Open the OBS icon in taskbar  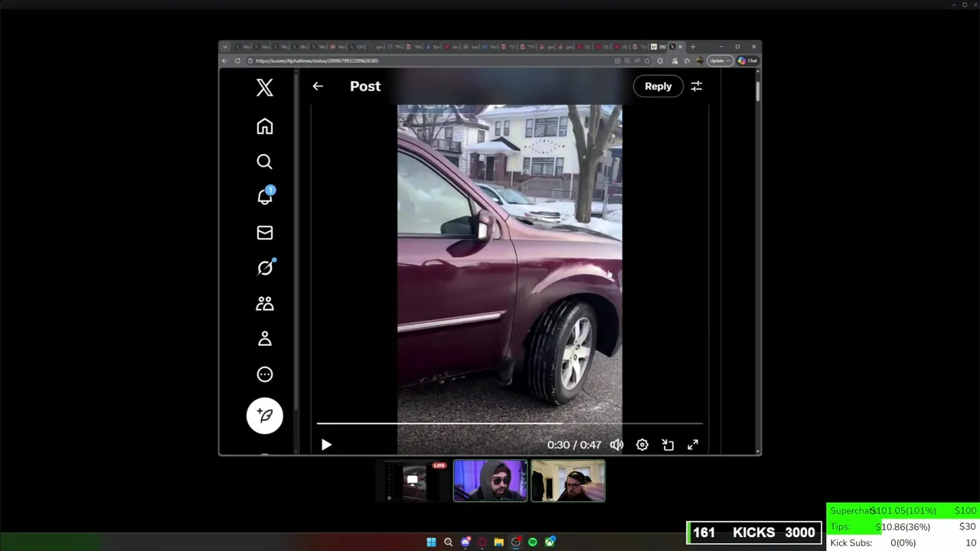(x=516, y=542)
